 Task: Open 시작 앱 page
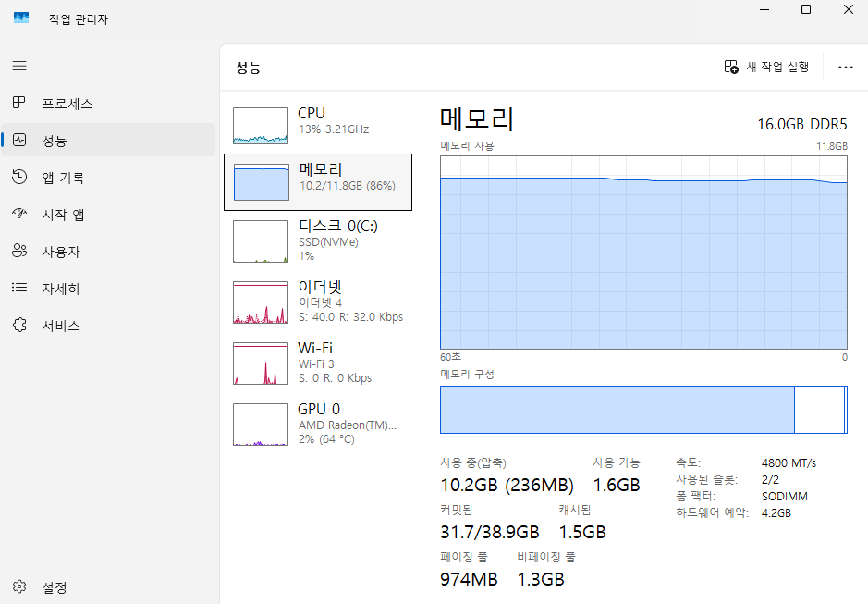pyautogui.click(x=108, y=215)
